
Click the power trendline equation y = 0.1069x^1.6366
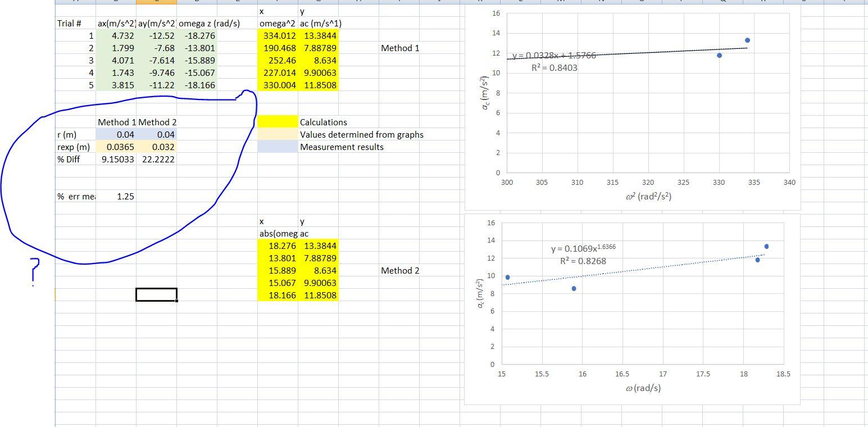click(583, 248)
